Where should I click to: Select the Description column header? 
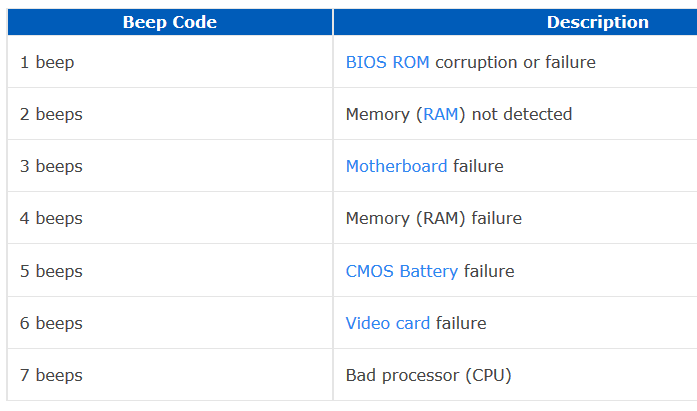coord(516,22)
